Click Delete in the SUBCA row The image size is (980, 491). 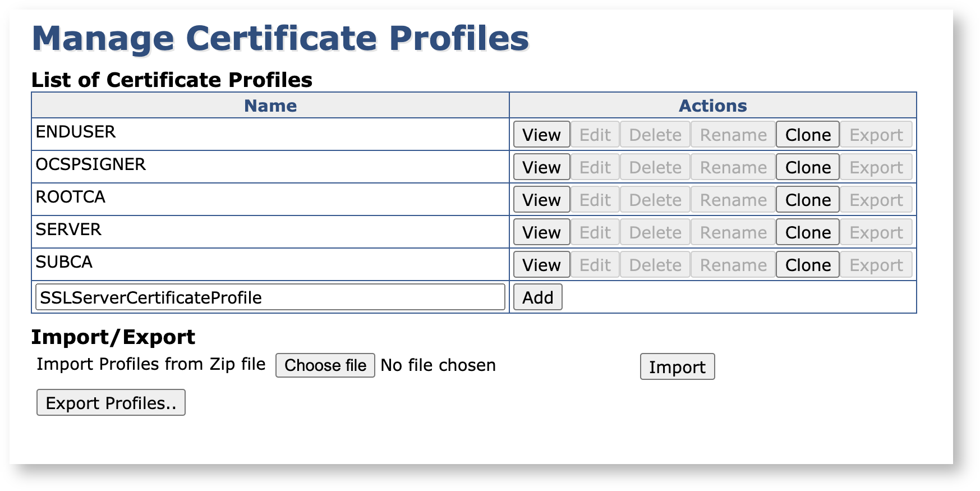(x=655, y=265)
